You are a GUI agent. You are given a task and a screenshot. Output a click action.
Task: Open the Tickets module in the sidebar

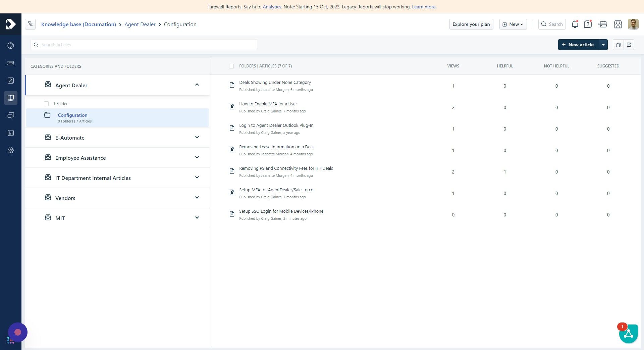[x=11, y=63]
